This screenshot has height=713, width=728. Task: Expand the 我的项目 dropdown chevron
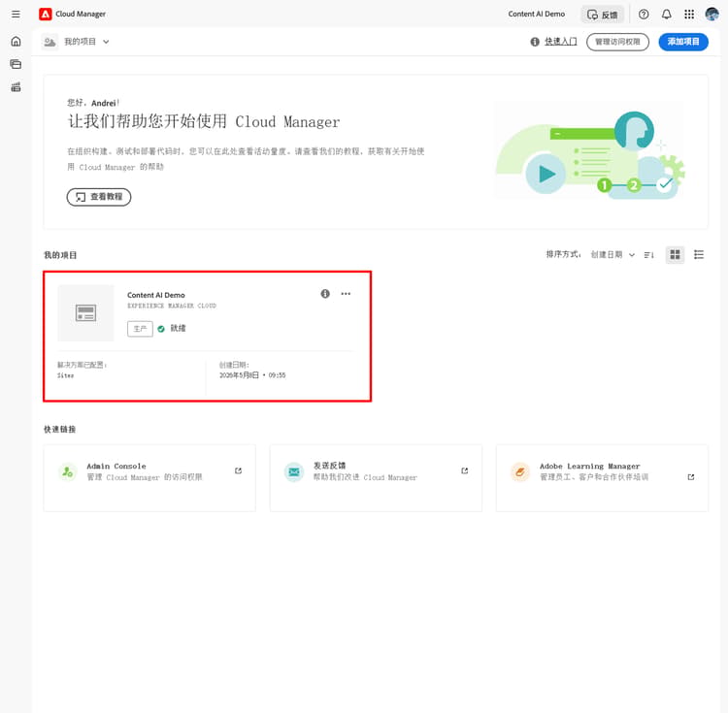click(x=106, y=42)
